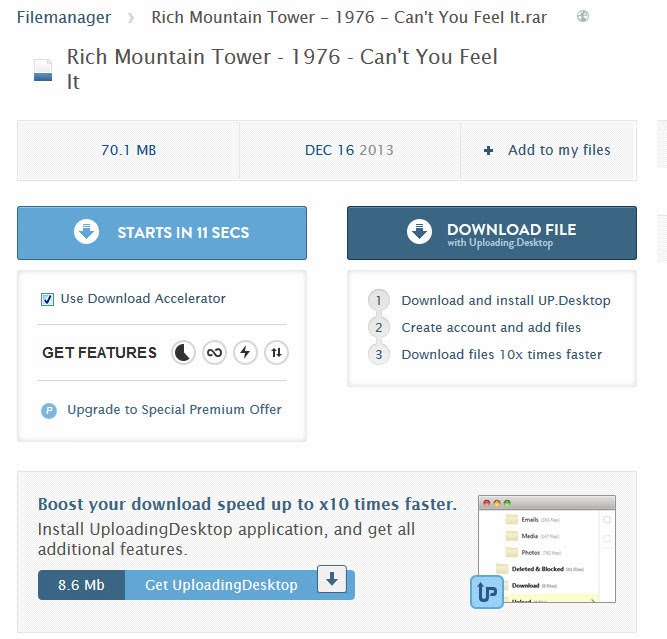Click the DEC 16 2013 date
Viewport: 667px width, 639px height.
point(349,150)
